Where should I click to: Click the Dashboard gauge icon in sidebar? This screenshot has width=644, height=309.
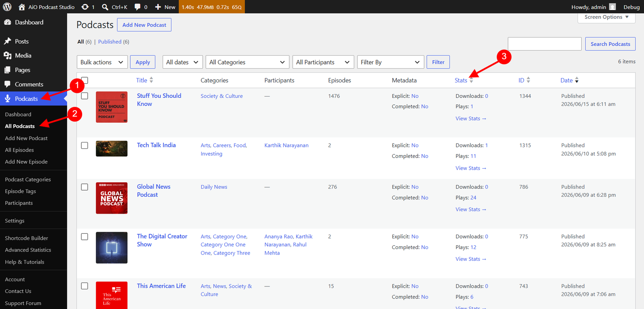coord(7,23)
